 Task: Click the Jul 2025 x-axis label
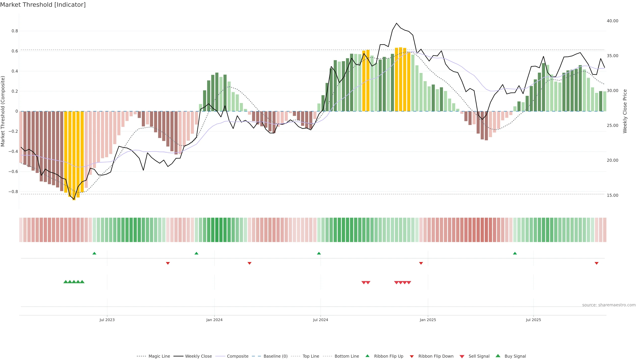click(x=533, y=320)
